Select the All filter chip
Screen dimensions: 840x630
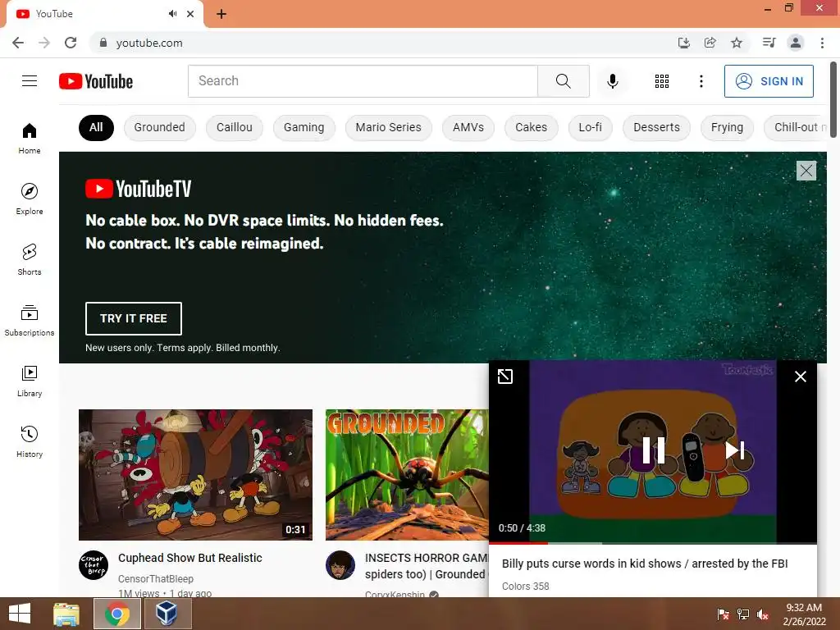tap(96, 127)
